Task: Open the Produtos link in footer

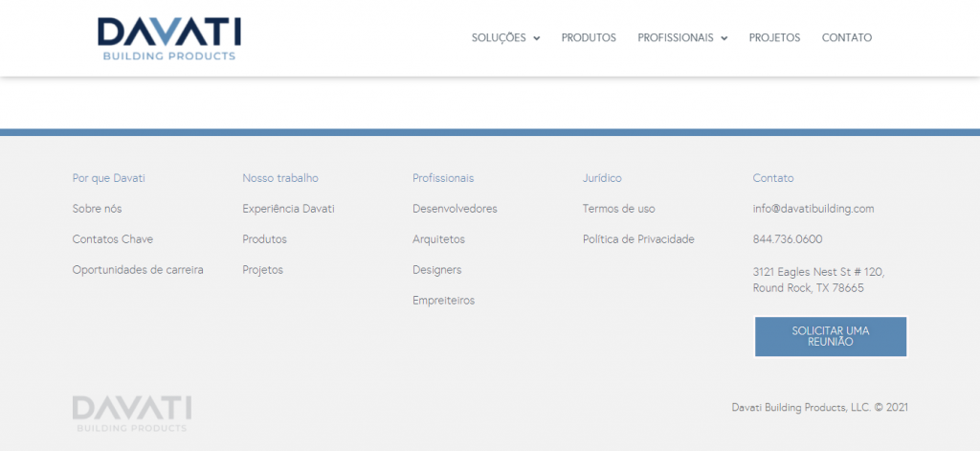Action: [264, 239]
